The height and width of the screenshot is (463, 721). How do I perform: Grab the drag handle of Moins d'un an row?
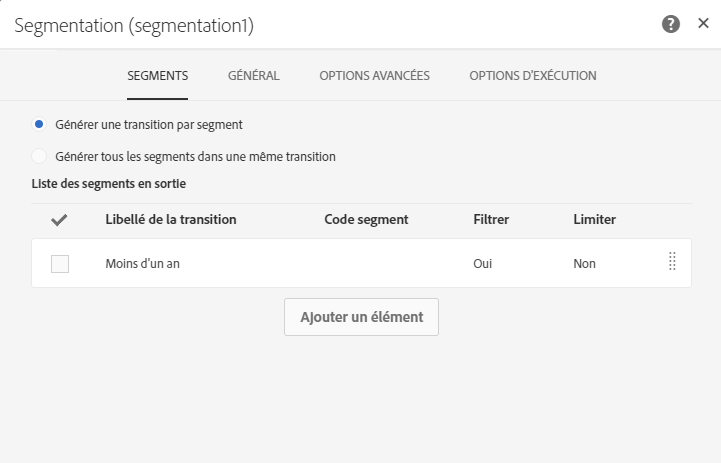click(672, 262)
